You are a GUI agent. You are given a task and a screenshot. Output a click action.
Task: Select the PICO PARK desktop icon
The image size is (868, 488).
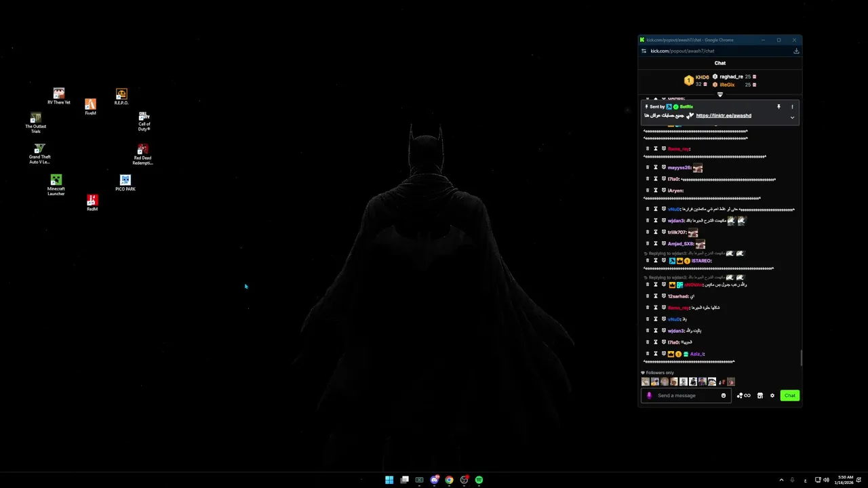(x=125, y=183)
